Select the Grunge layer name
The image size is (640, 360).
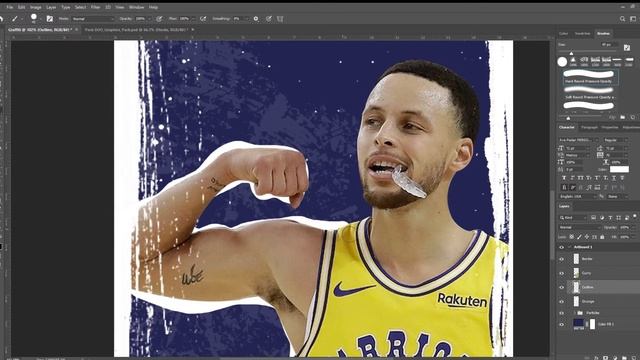[588, 302]
